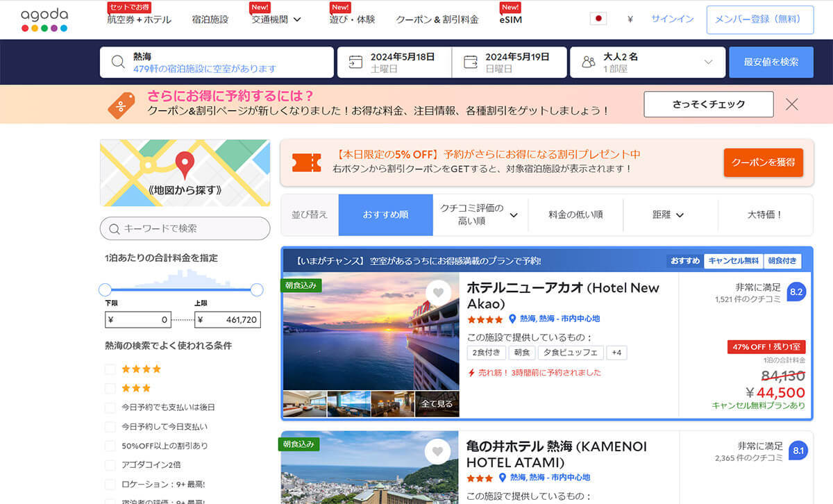Check the 50%OFF以上の割引あり filter
The height and width of the screenshot is (504, 833).
(110, 446)
